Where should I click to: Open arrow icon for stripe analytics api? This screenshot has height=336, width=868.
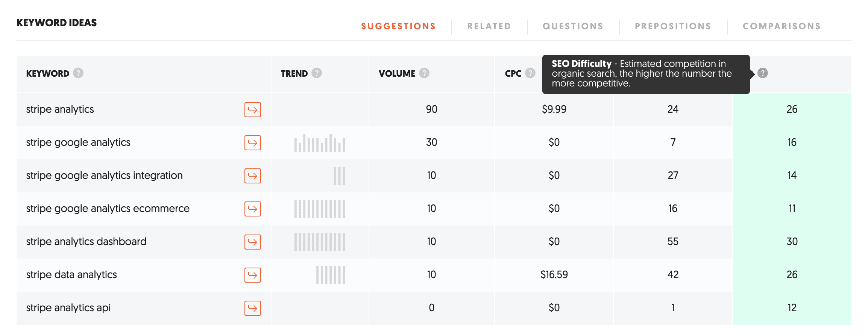click(253, 308)
